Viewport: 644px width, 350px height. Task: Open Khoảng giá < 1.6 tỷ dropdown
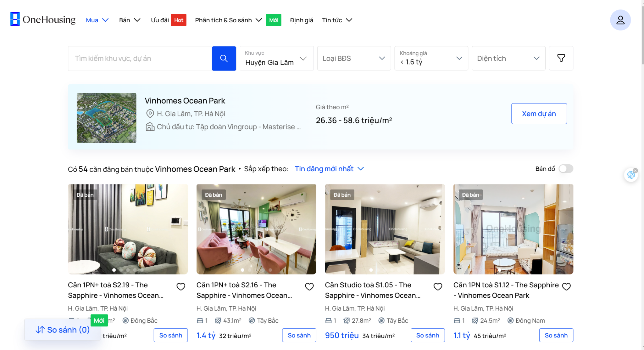431,58
